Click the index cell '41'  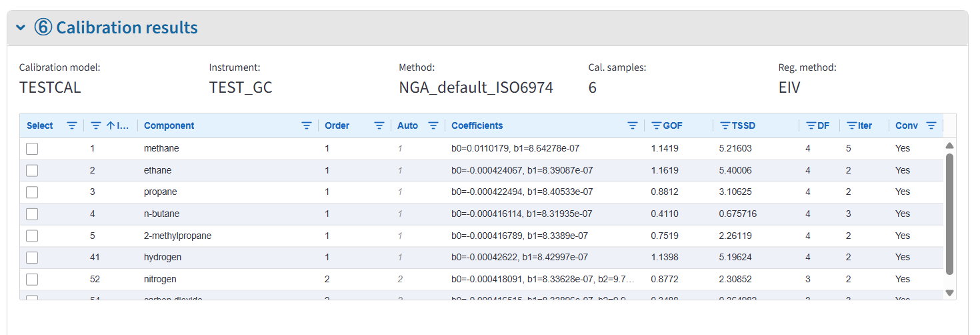pos(95,258)
